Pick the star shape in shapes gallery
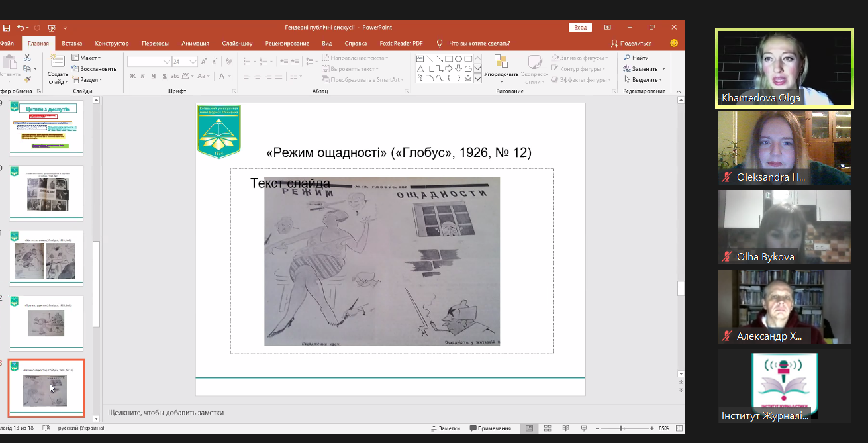Image resolution: width=868 pixels, height=443 pixels. pos(468,78)
